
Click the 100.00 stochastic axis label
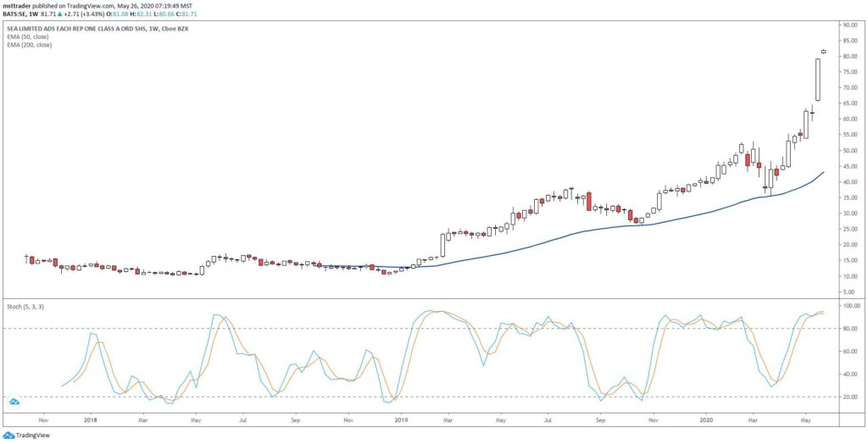coord(851,305)
